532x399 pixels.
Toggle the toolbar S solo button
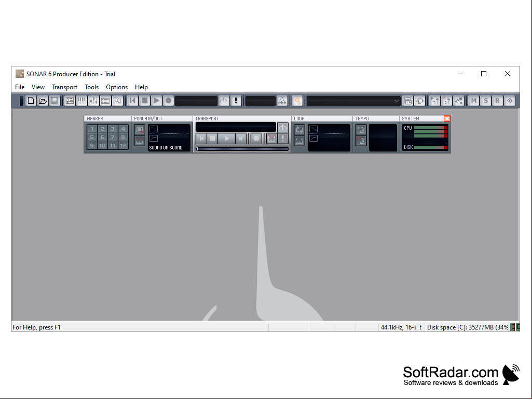tap(485, 101)
